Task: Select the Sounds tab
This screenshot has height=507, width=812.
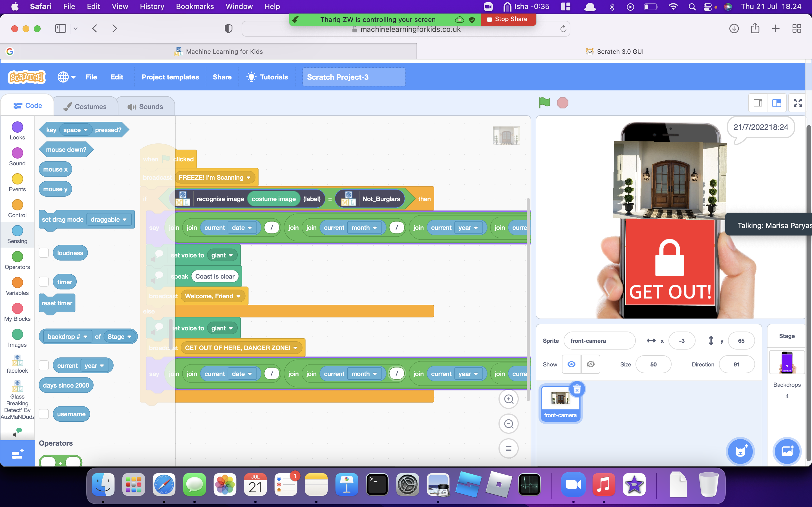Action: 145,106
